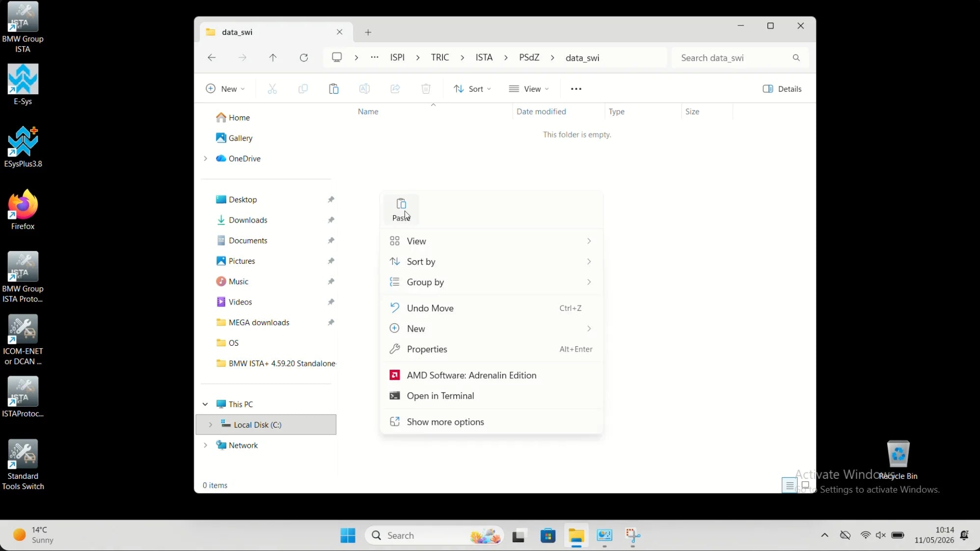
Task: Open Microsoft Store from the taskbar
Action: (x=548, y=535)
